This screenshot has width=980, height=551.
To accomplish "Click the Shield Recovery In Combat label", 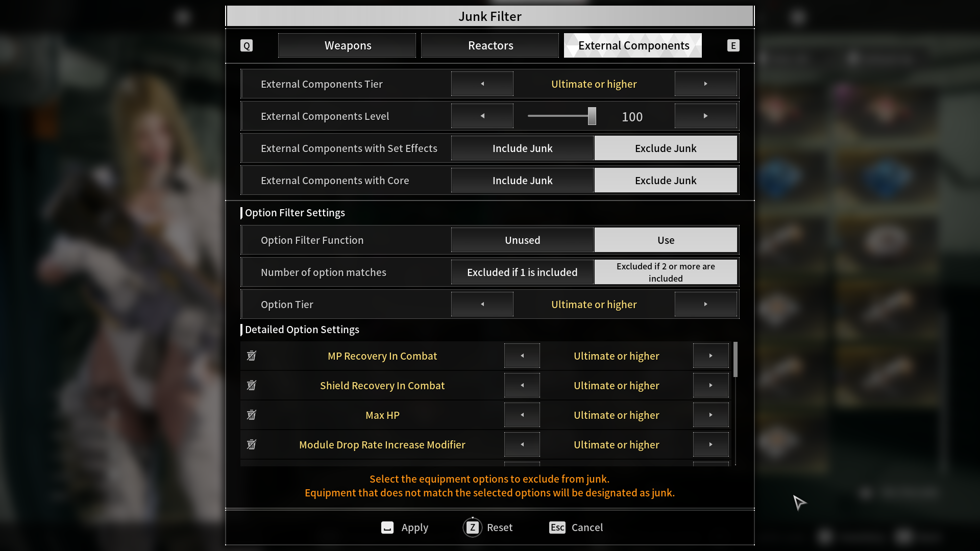I will click(382, 385).
